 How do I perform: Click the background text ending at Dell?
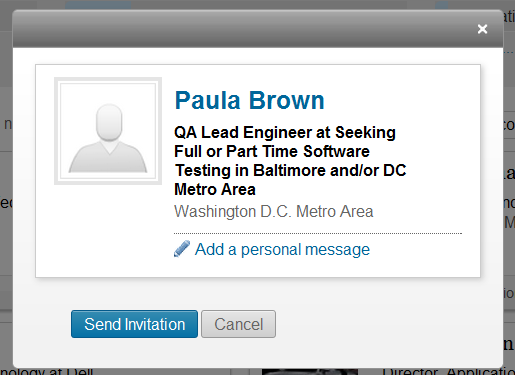(46, 371)
